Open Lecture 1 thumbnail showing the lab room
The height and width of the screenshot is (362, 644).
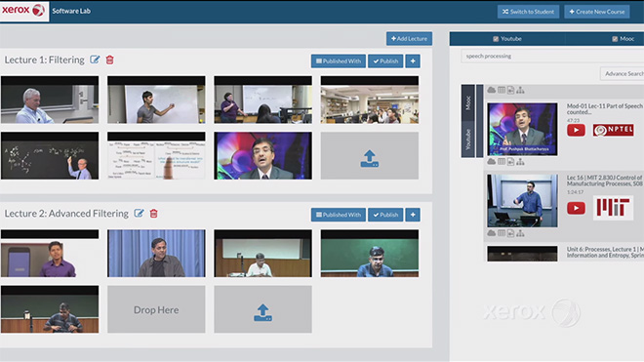pos(370,100)
